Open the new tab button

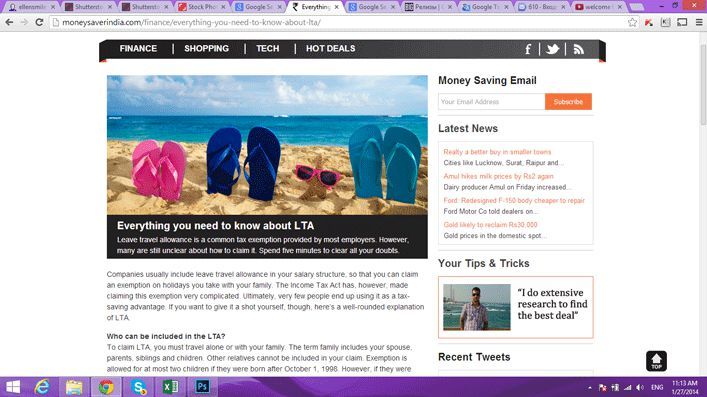636,7
